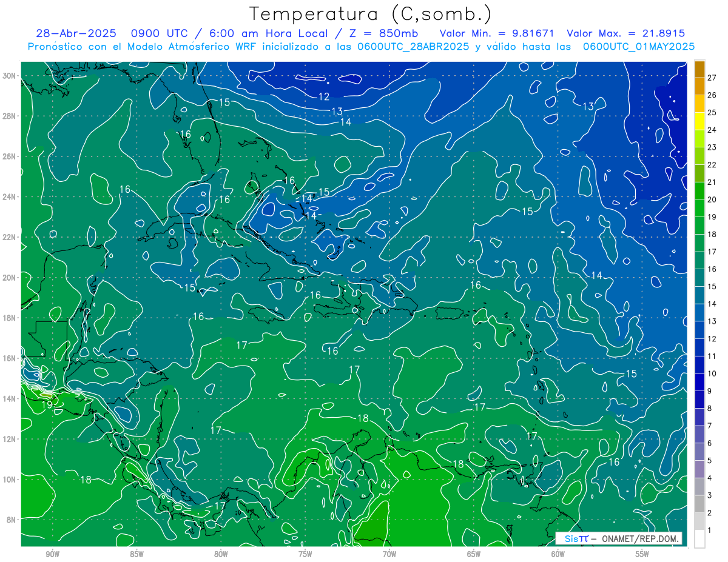Click the latitude axis label "22N"
This screenshot has height=562, width=728.
[x=9, y=237]
